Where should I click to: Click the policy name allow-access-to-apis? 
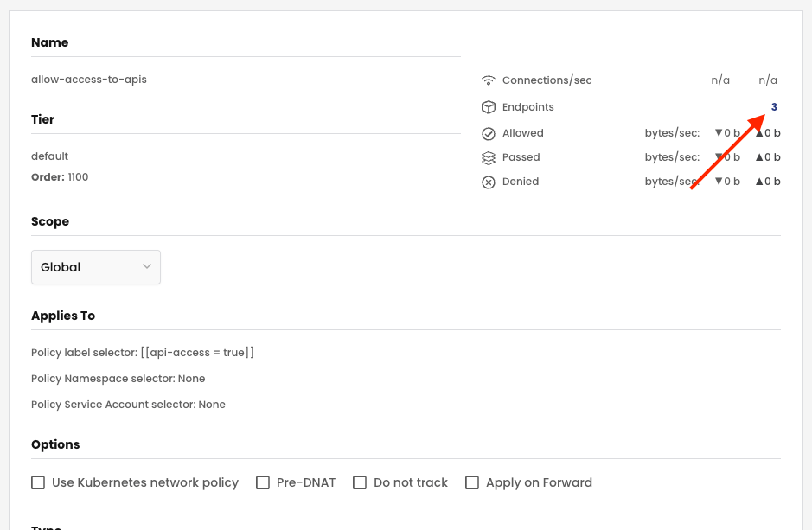click(89, 80)
